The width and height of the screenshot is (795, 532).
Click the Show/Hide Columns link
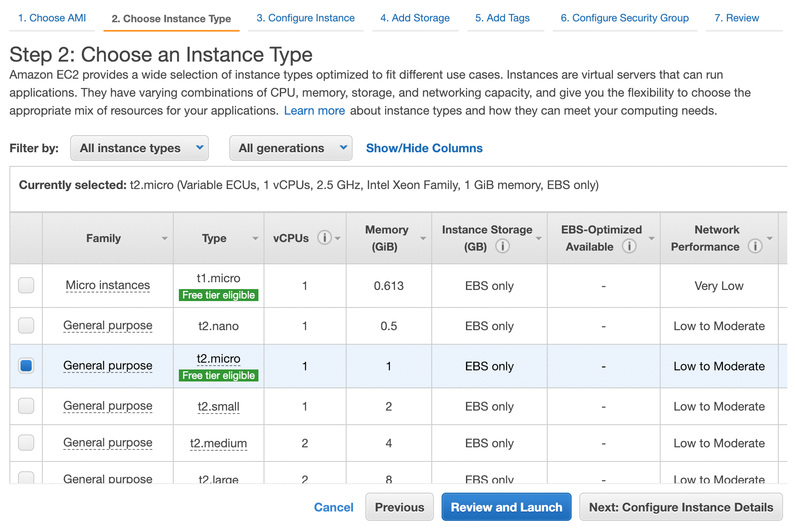pyautogui.click(x=424, y=148)
